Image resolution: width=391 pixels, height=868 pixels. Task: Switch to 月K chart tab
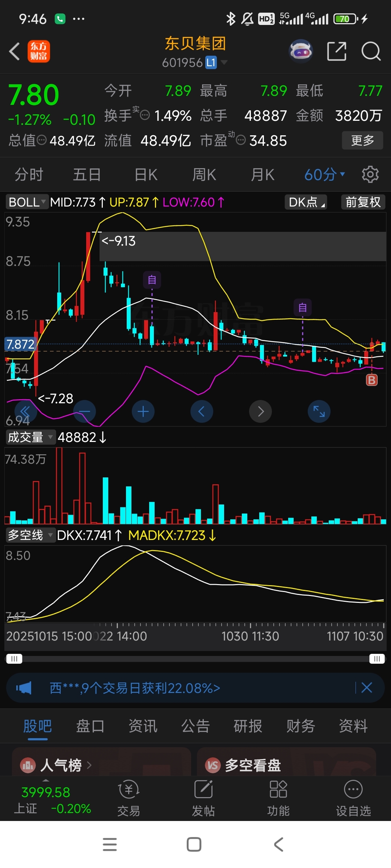(x=263, y=175)
